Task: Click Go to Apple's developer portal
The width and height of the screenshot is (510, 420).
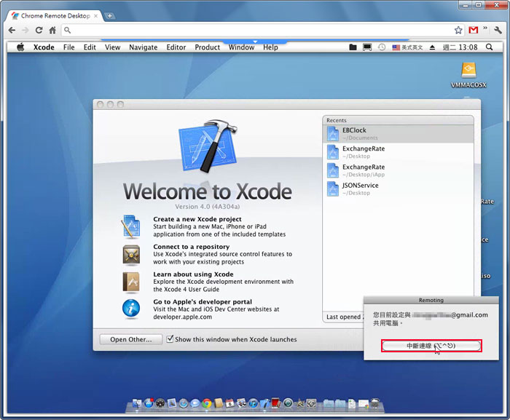Action: 203,301
